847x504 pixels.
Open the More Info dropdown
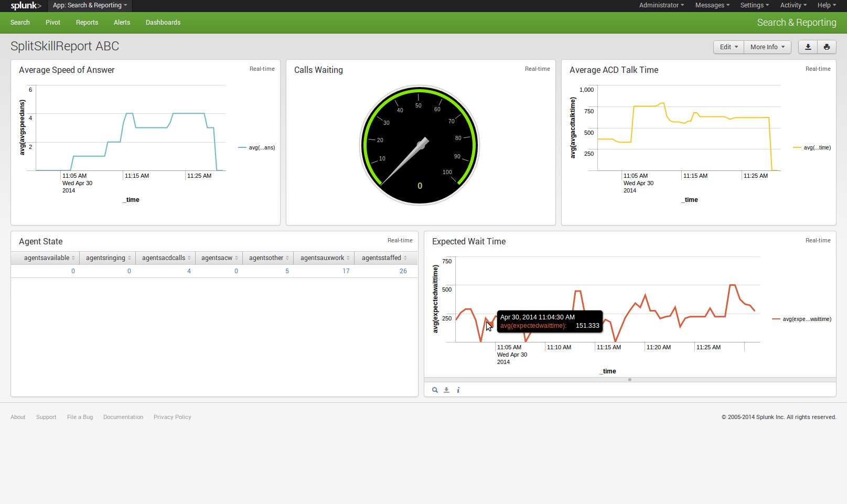pyautogui.click(x=767, y=47)
